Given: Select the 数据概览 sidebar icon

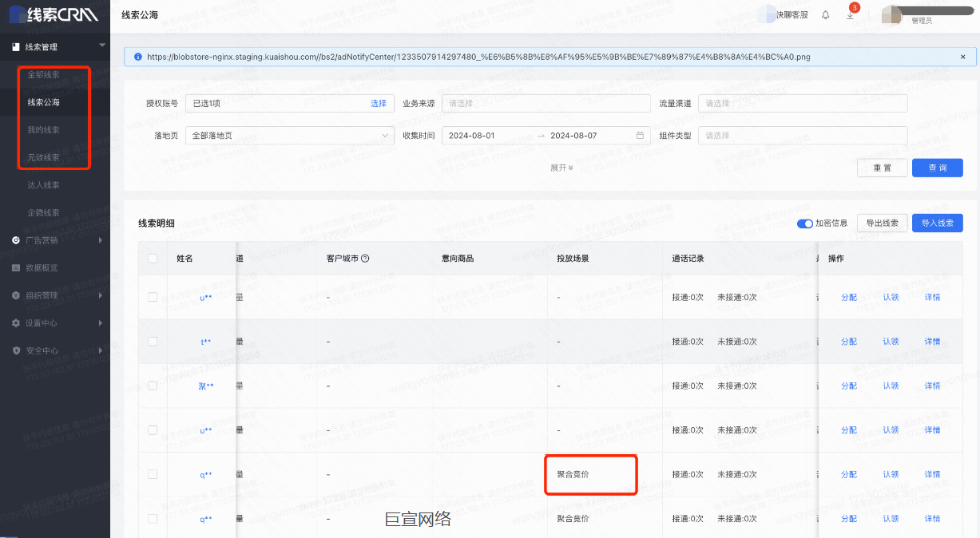Looking at the screenshot, I should click(x=18, y=267).
